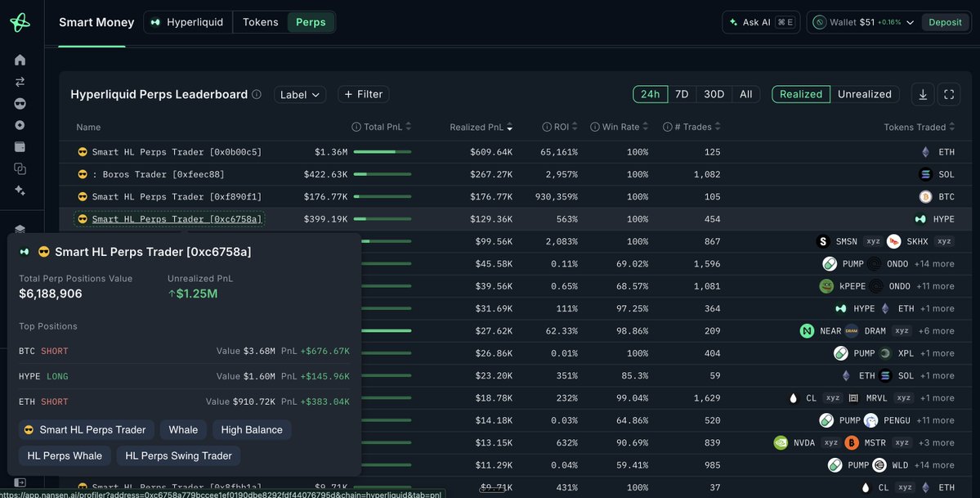Click the BTC token icon in 0xf890f1 row
Viewport: 980px width, 498px height.
925,197
